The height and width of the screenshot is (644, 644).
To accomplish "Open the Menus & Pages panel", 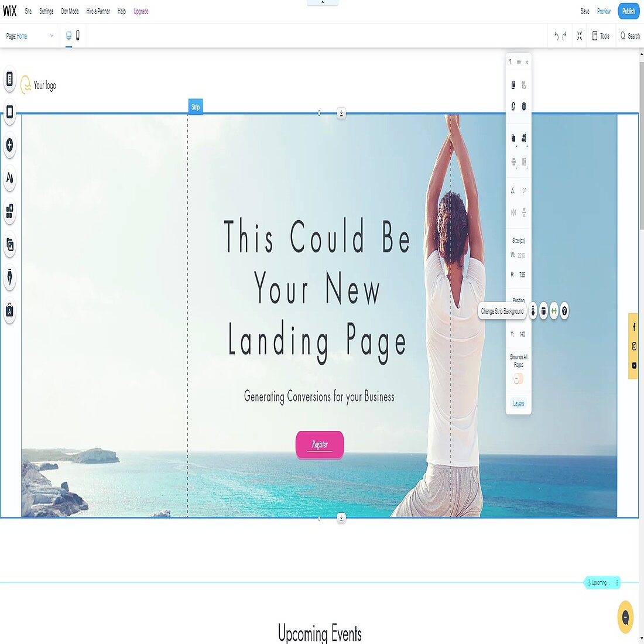I will [x=9, y=81].
